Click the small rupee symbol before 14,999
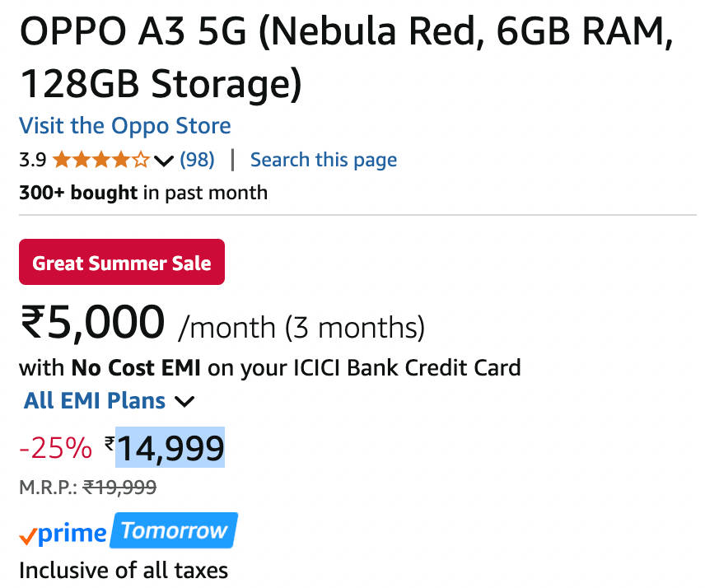Viewport: 705px width, 588px height. pos(110,444)
